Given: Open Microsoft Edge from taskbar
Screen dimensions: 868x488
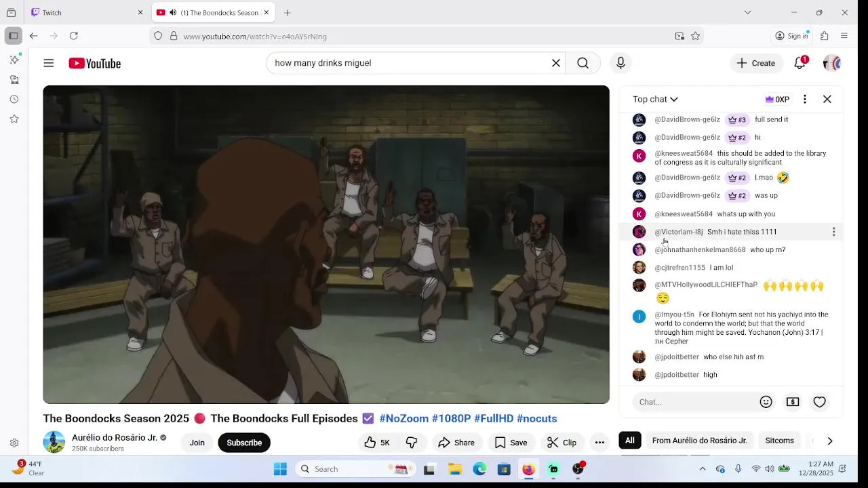Looking at the screenshot, I should [x=479, y=469].
